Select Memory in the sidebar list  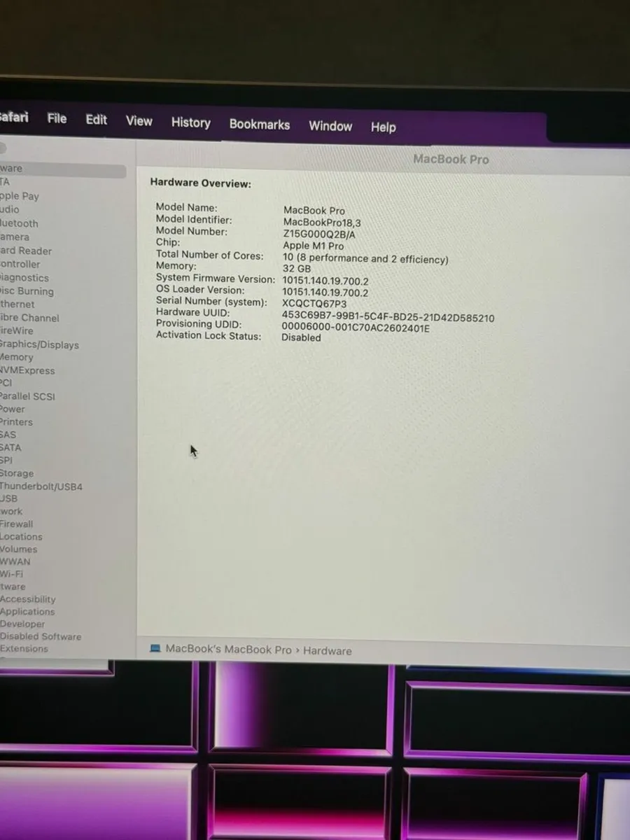pos(17,357)
